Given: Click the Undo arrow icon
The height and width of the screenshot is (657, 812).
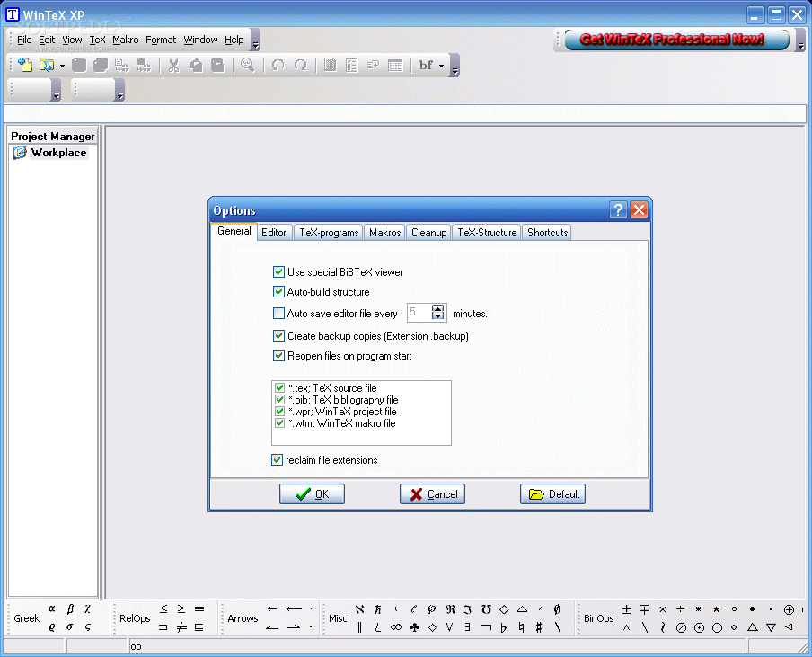Looking at the screenshot, I should (x=278, y=65).
